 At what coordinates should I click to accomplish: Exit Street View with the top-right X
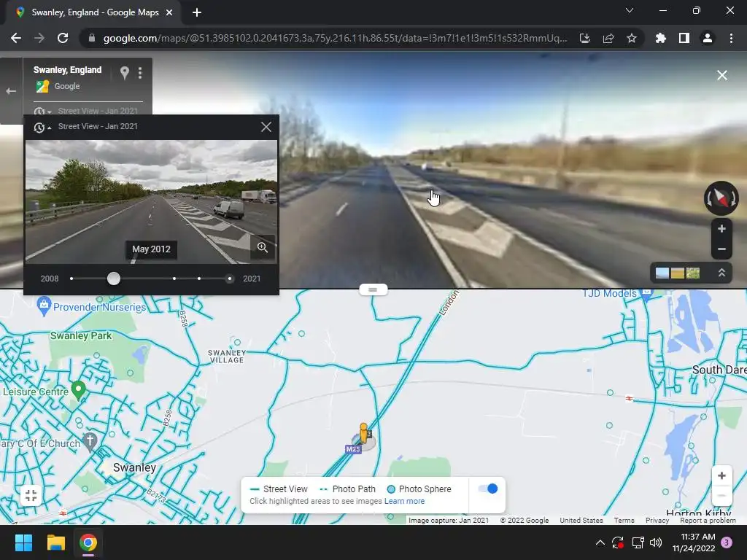[721, 75]
